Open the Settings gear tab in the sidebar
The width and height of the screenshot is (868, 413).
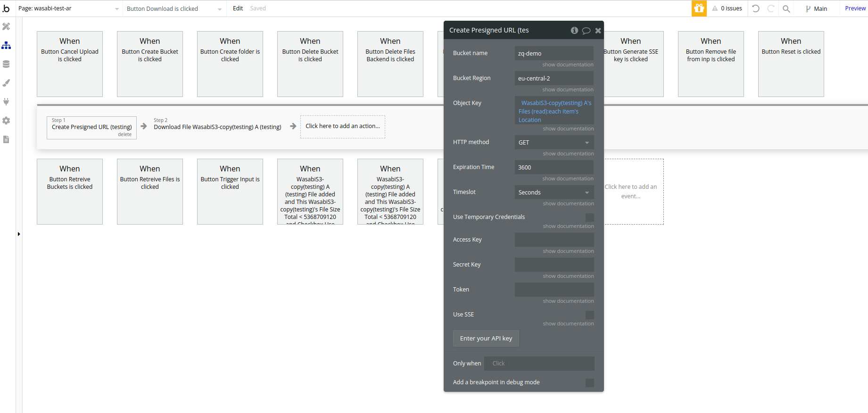click(6, 121)
